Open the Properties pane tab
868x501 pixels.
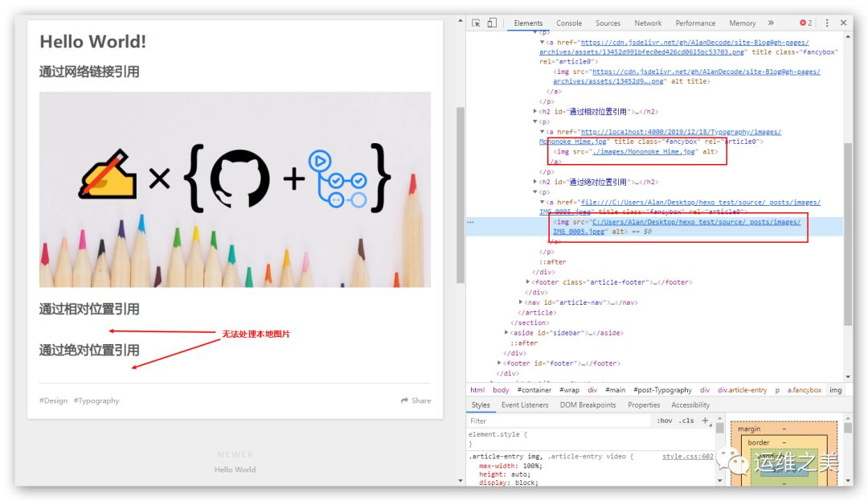(x=644, y=404)
